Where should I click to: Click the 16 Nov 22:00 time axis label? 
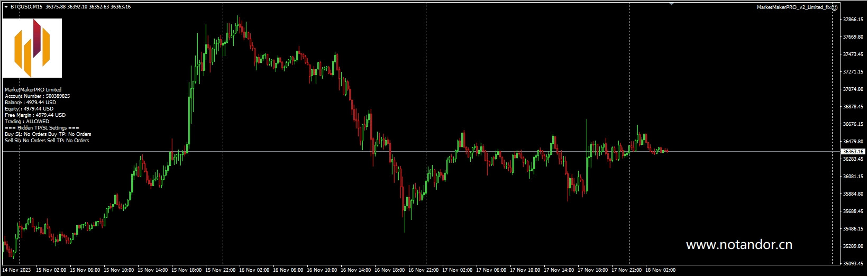click(424, 270)
